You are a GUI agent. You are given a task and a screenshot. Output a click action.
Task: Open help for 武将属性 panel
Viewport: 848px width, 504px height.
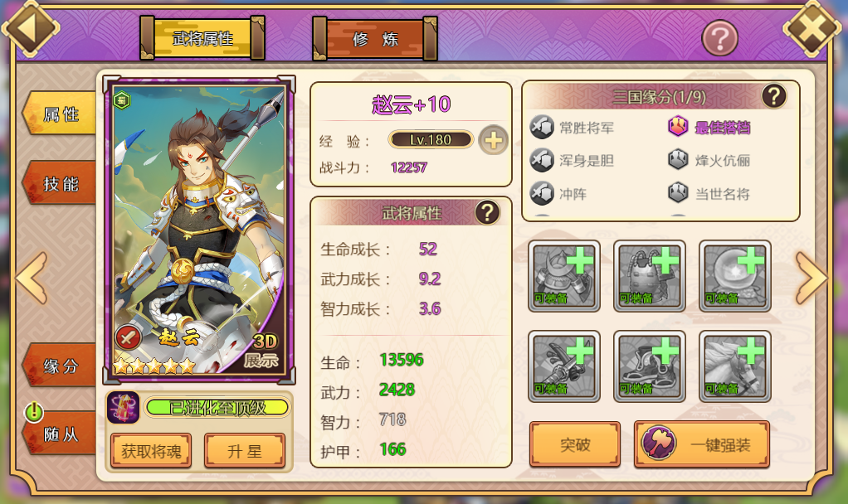(487, 212)
